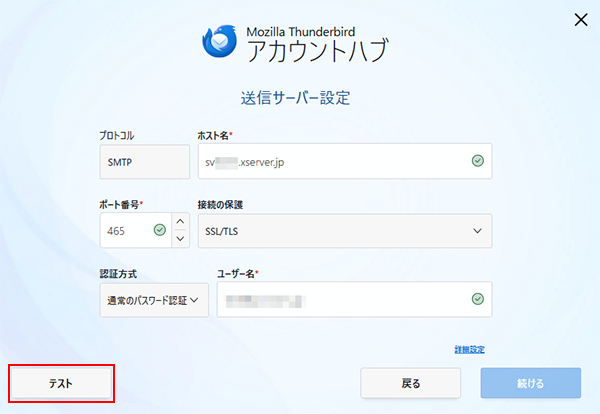
Task: Click the 認証方式 label
Action: pos(118,274)
